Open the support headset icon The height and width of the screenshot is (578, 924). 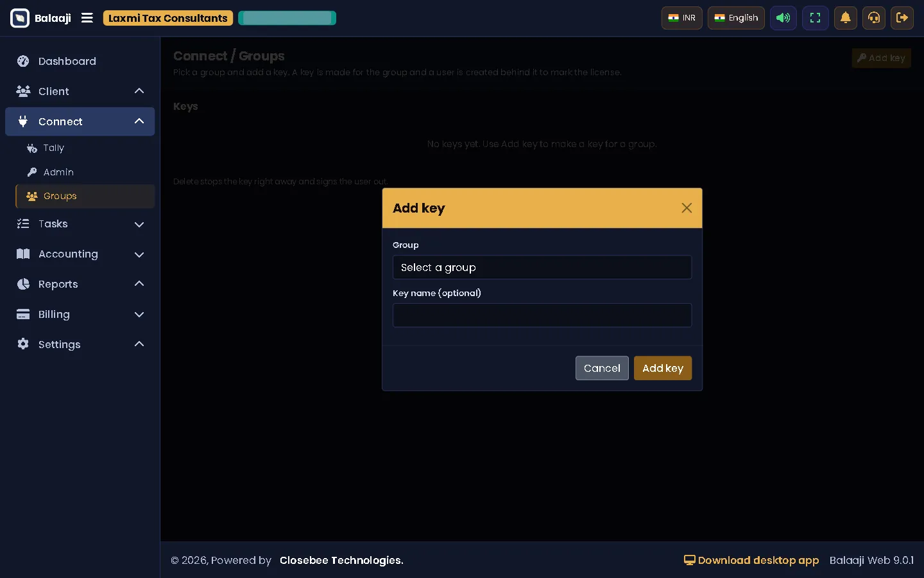(874, 18)
